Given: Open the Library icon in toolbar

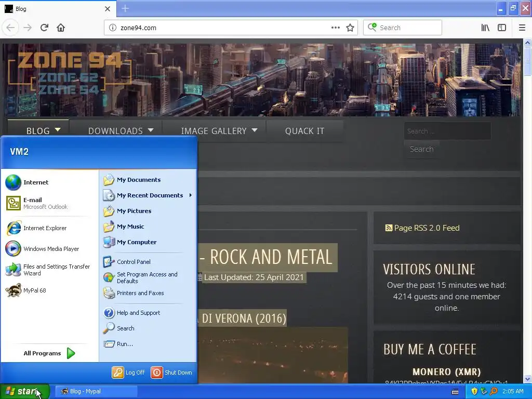Looking at the screenshot, I should pyautogui.click(x=485, y=28).
